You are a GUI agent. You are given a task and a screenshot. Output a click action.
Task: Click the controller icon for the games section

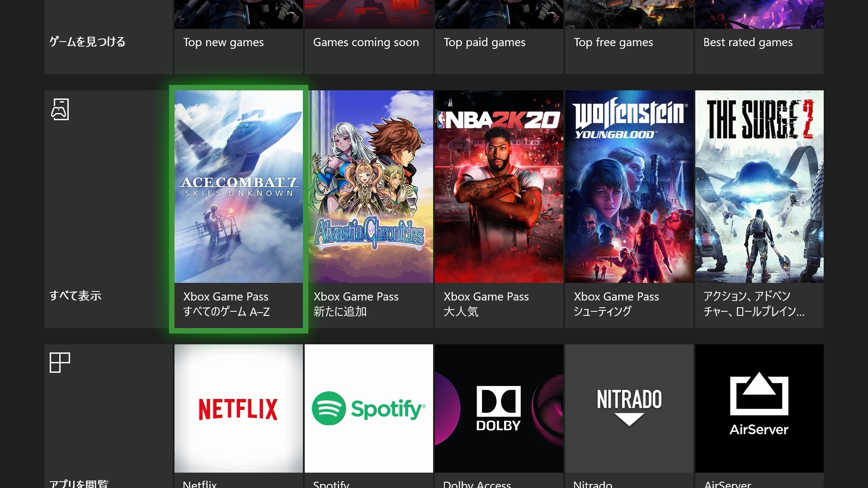60,109
